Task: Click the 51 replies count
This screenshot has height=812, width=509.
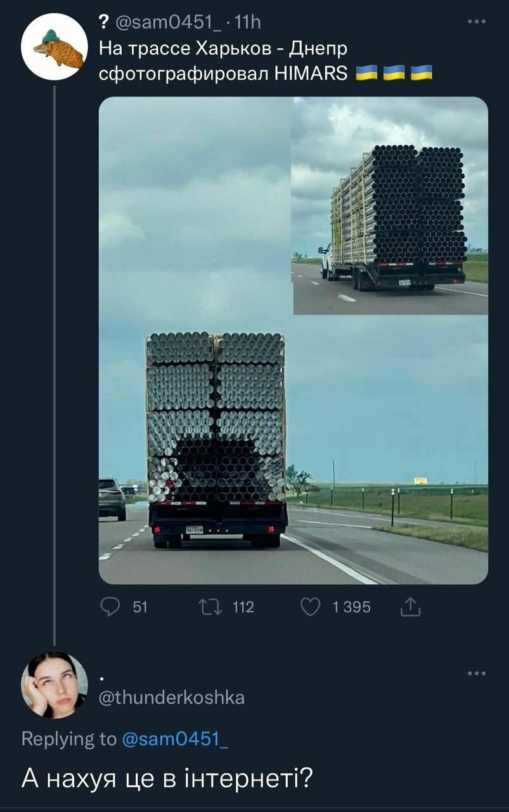Action: (x=140, y=607)
